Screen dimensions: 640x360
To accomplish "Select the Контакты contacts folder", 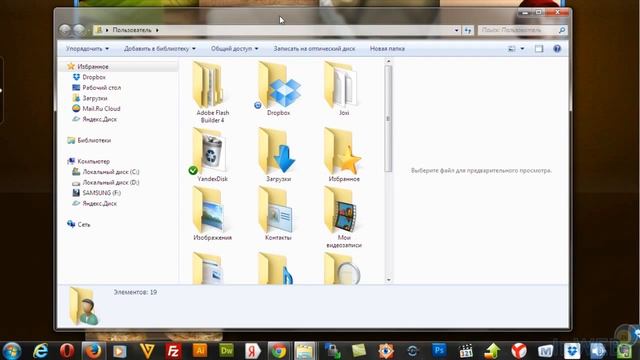I will [x=278, y=213].
